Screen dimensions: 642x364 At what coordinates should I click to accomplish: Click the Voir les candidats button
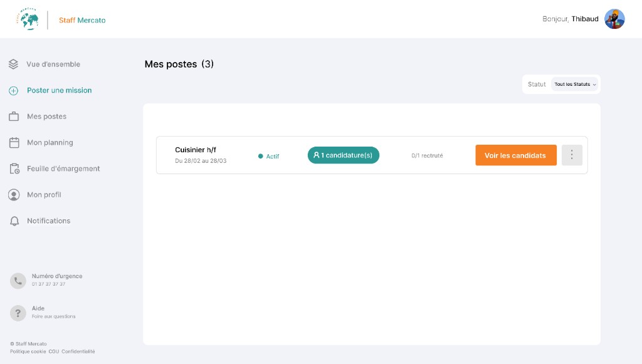coord(516,155)
